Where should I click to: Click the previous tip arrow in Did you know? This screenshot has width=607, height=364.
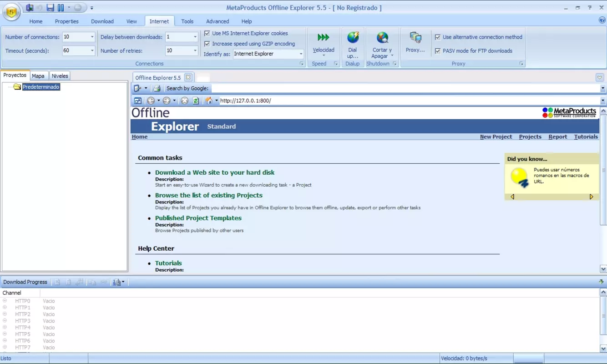pos(512,197)
